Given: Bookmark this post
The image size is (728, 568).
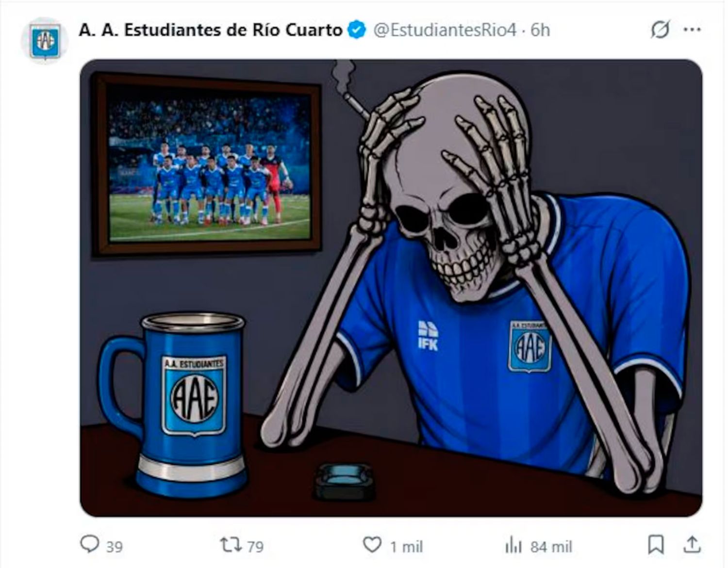Looking at the screenshot, I should coord(656,545).
